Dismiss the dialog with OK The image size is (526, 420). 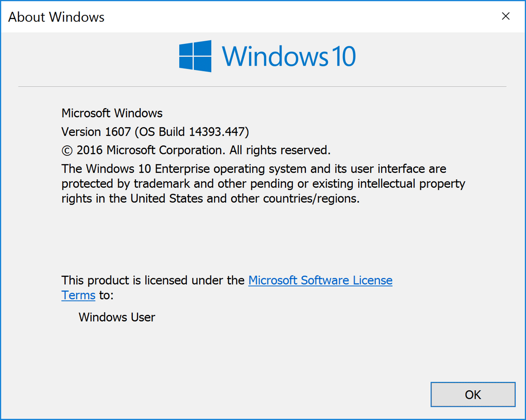(x=473, y=394)
